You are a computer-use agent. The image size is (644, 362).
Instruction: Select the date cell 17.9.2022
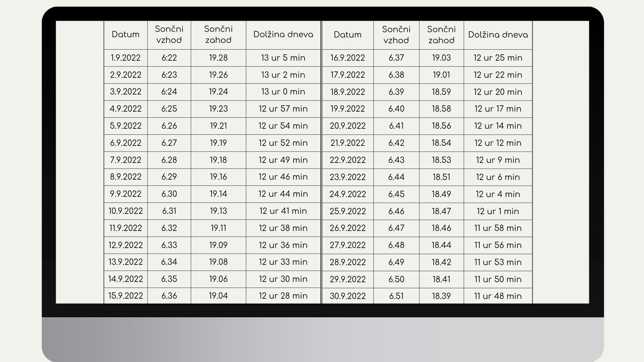point(347,75)
